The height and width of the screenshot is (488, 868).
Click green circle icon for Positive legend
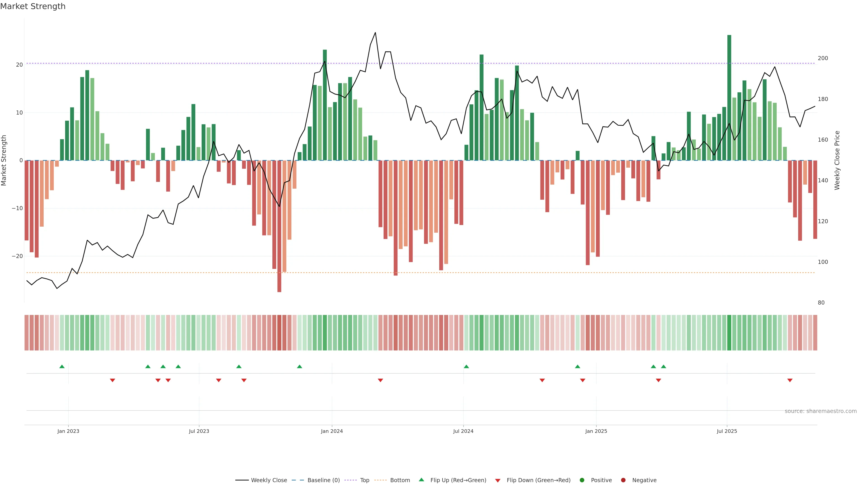click(x=582, y=480)
